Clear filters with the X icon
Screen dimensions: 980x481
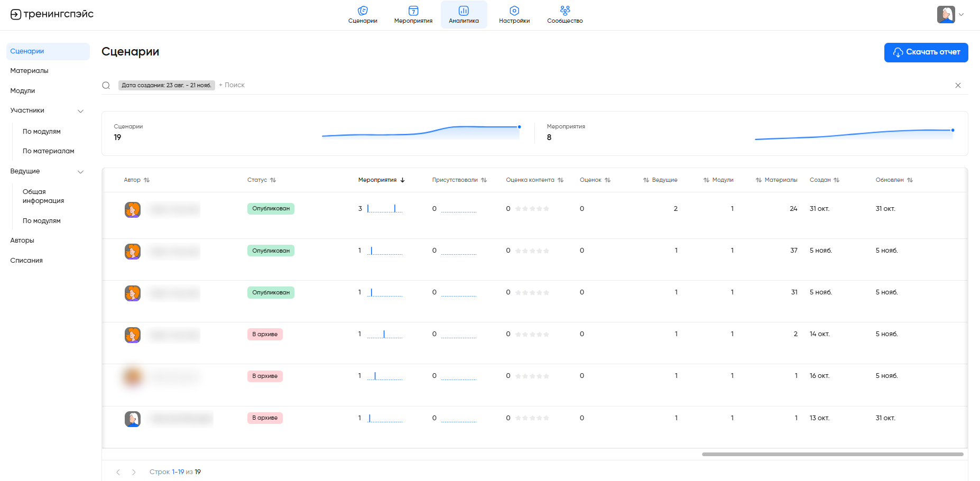(x=958, y=86)
